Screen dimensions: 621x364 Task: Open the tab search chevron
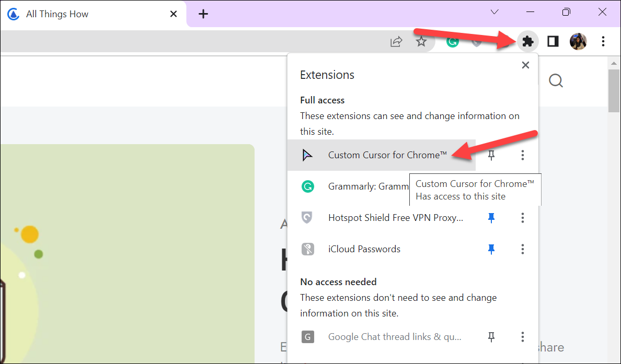pyautogui.click(x=494, y=12)
